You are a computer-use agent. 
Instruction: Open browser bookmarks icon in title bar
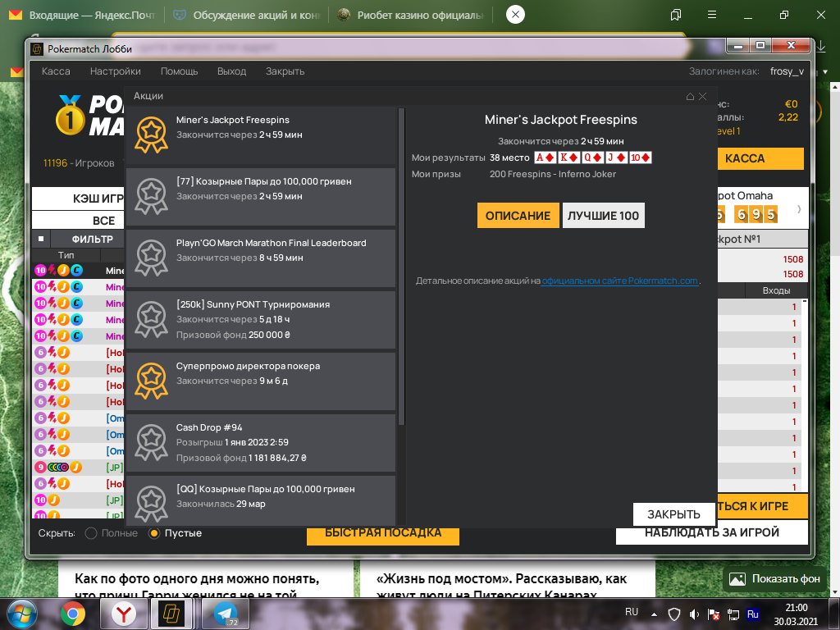click(x=676, y=15)
